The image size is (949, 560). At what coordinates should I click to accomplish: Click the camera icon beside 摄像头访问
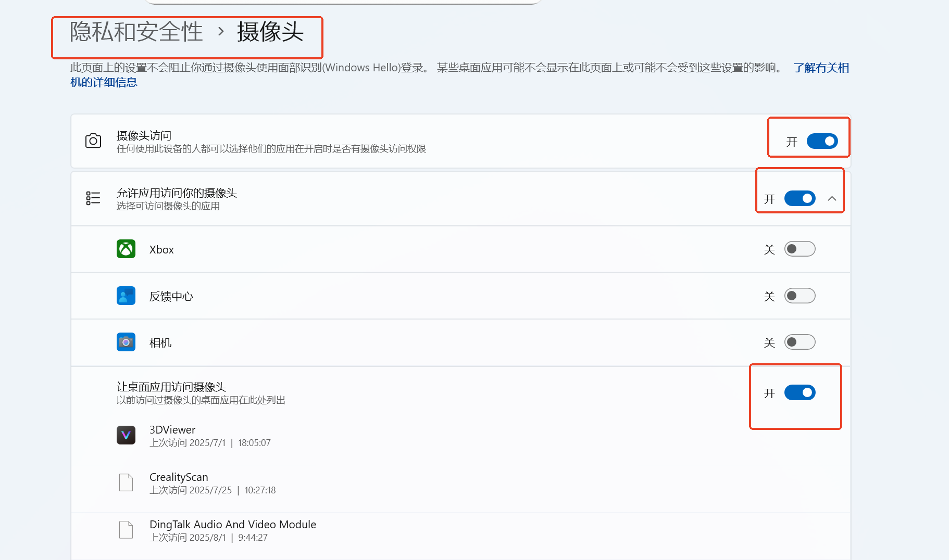pyautogui.click(x=93, y=141)
